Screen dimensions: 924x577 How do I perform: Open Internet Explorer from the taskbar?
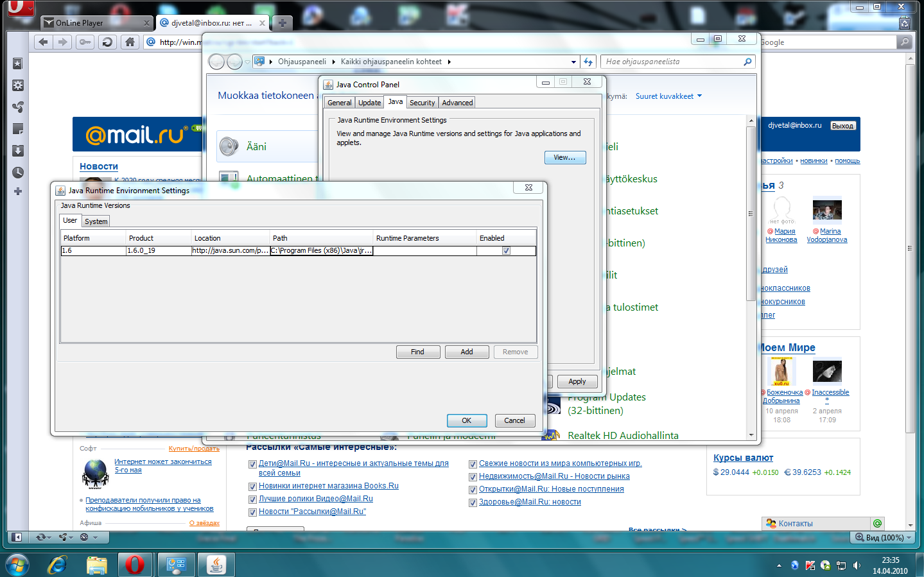coord(57,565)
